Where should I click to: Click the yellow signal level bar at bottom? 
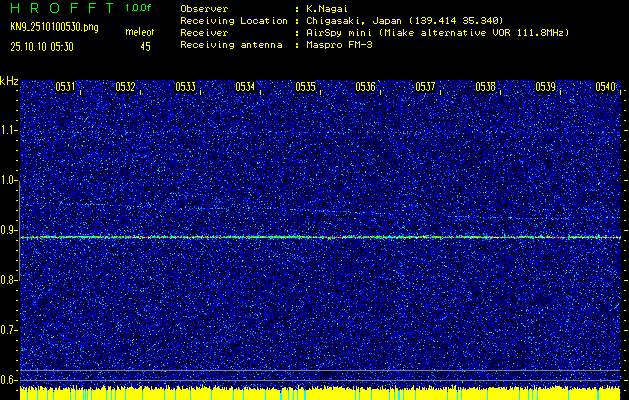click(x=320, y=392)
